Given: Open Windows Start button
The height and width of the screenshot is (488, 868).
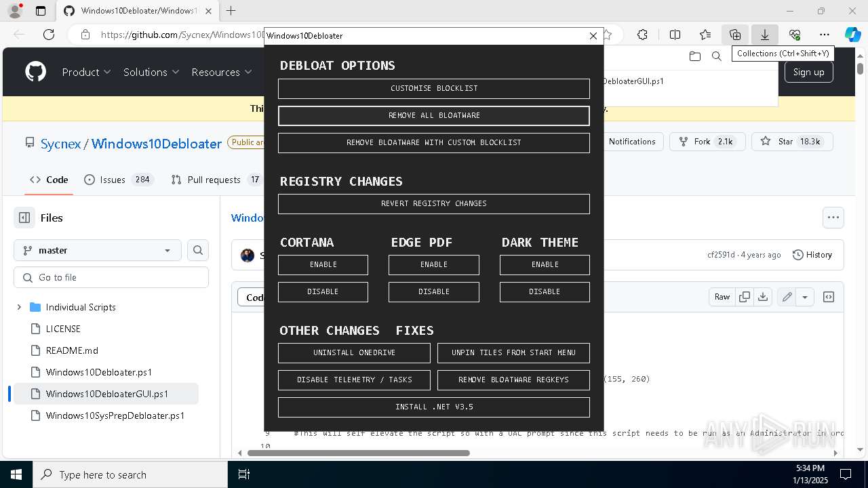Looking at the screenshot, I should pos(16,474).
